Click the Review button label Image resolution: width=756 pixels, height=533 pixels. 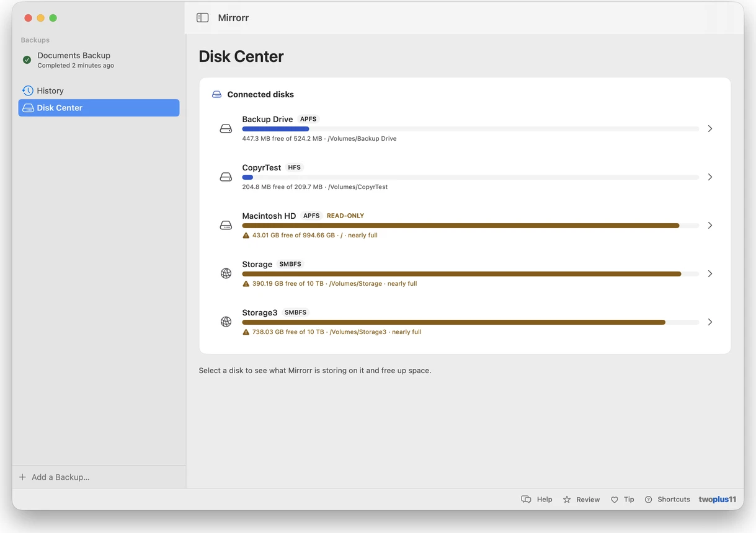pos(588,500)
